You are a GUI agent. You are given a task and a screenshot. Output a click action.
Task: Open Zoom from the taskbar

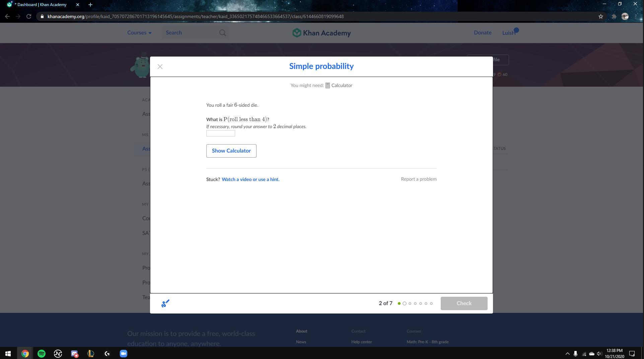coord(124,354)
